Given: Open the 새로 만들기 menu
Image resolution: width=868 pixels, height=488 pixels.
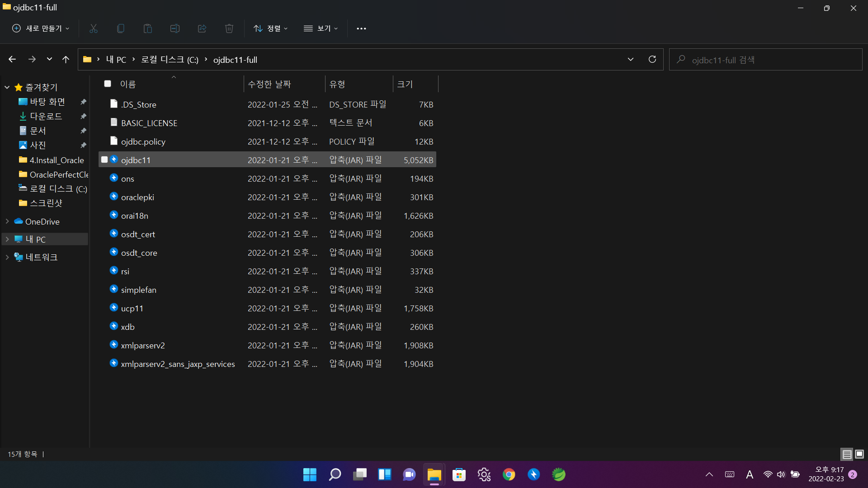Looking at the screenshot, I should tap(41, 28).
